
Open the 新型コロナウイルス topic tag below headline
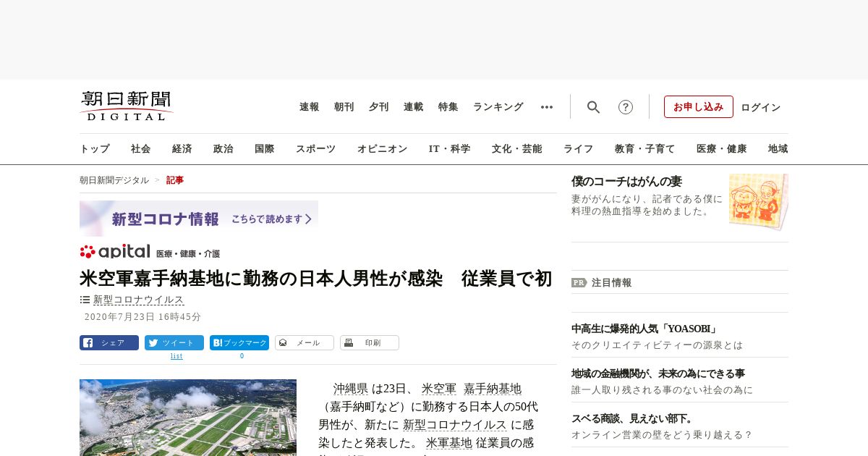point(139,300)
